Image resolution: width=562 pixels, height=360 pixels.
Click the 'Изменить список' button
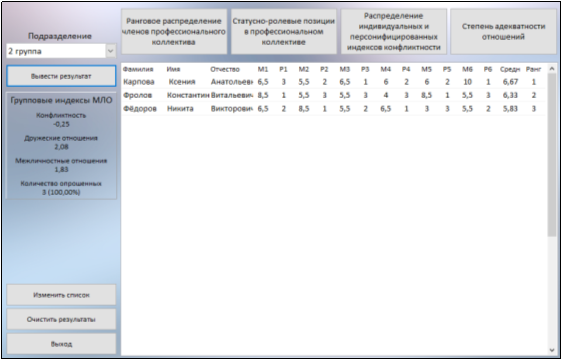click(61, 295)
